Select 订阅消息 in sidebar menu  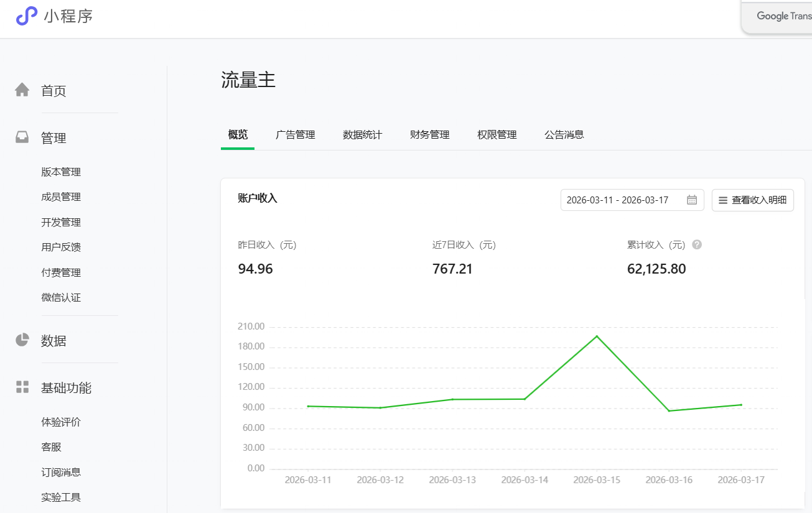[62, 471]
